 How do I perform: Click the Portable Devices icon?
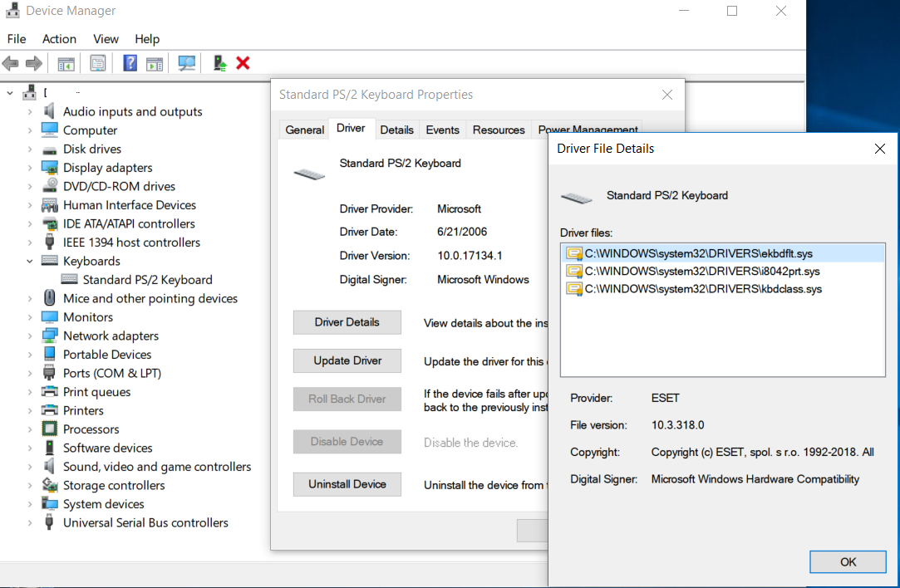[50, 355]
